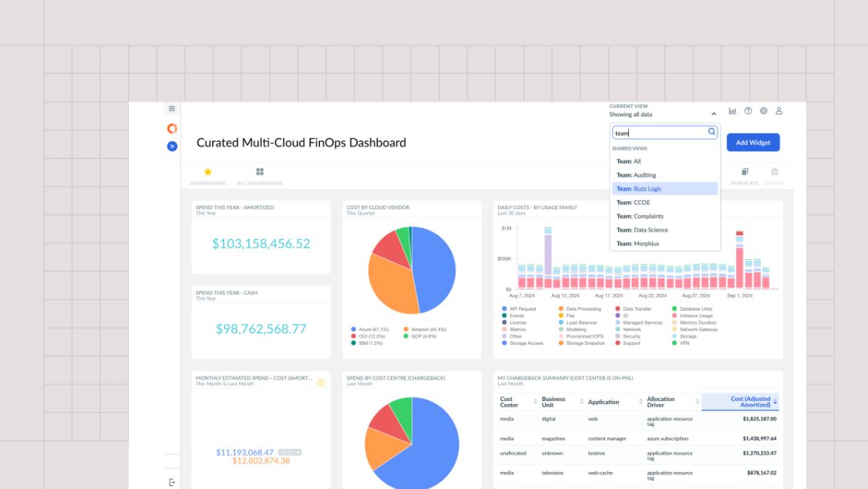This screenshot has width=868, height=489.
Task: Open the starred Dashboards tab
Action: click(x=207, y=176)
